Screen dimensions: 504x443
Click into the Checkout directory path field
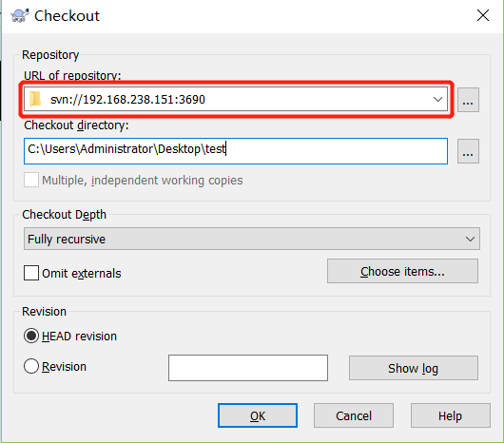tap(236, 151)
